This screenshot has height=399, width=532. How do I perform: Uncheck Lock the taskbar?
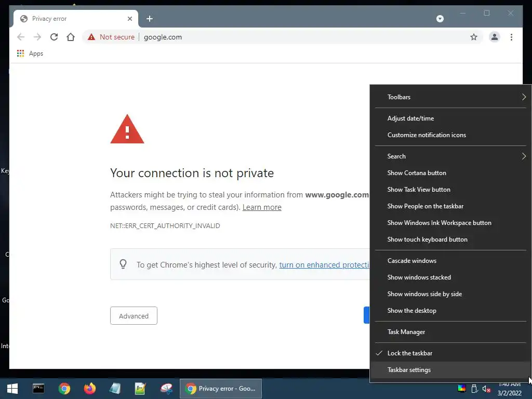click(x=450, y=353)
